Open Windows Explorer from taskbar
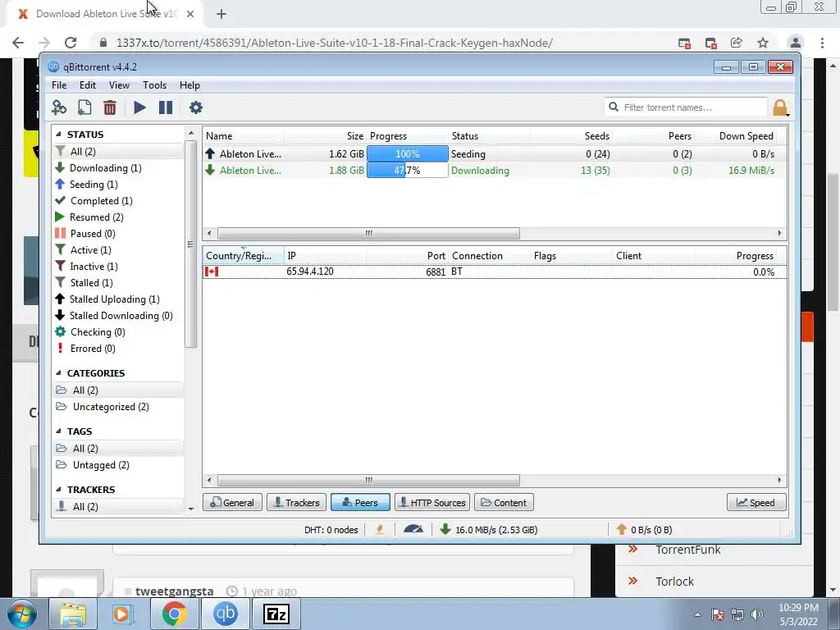This screenshot has width=840, height=630. pos(73,614)
